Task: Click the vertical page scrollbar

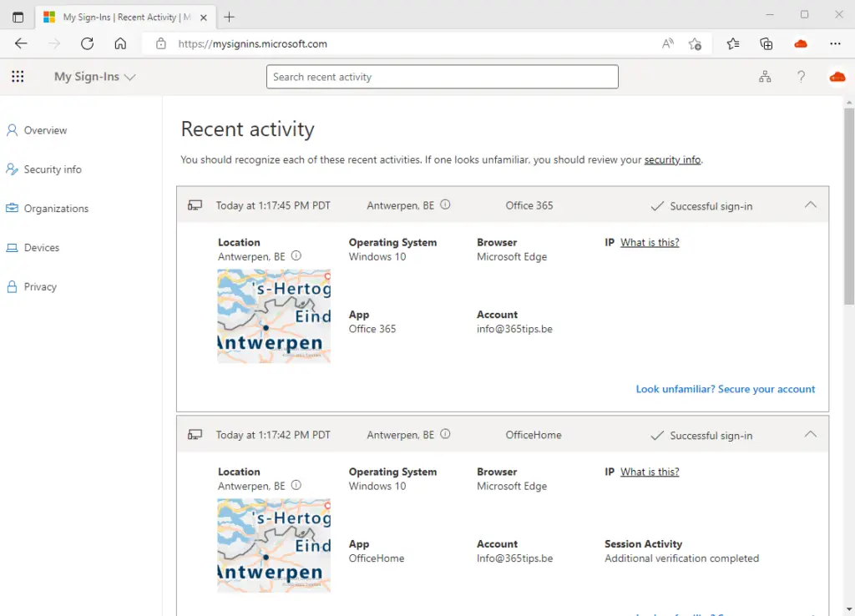Action: click(849, 206)
